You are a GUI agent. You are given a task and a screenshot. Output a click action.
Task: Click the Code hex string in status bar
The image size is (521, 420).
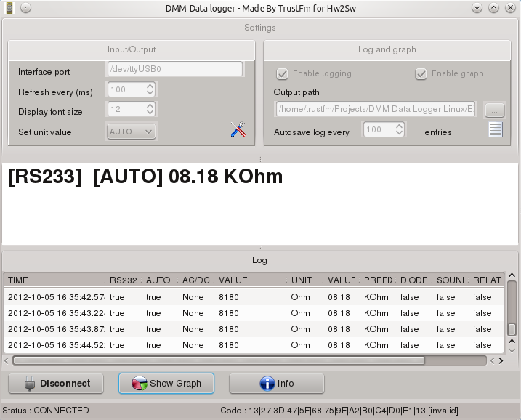[339, 411]
